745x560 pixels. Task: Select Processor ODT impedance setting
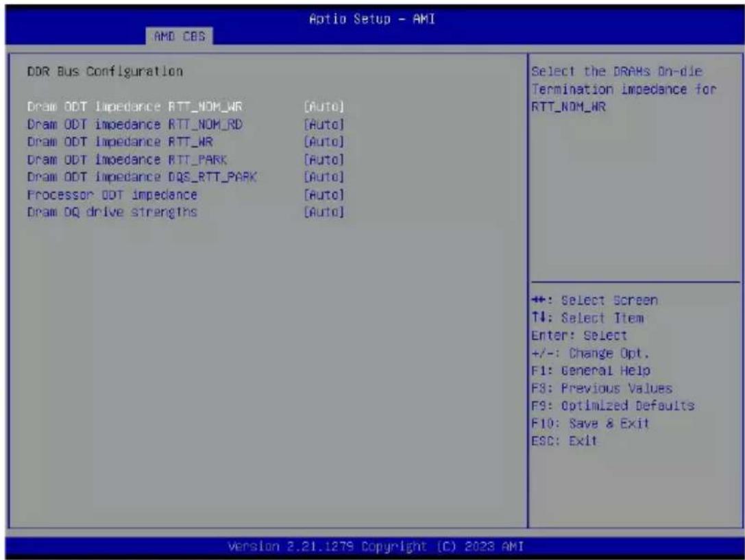click(x=112, y=195)
